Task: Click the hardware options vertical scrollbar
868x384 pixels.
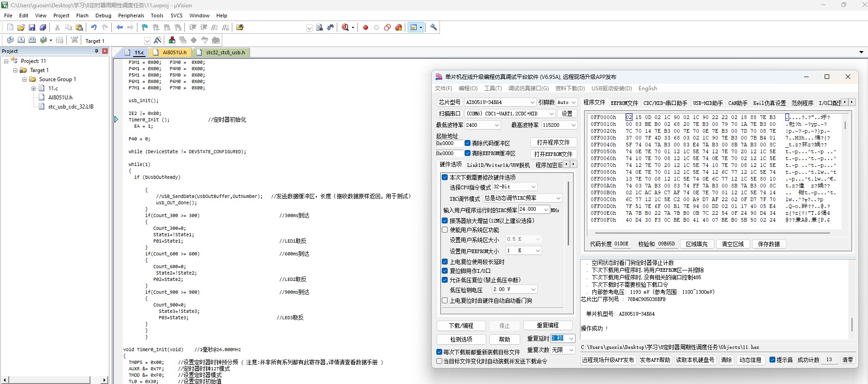Action: pos(568,213)
